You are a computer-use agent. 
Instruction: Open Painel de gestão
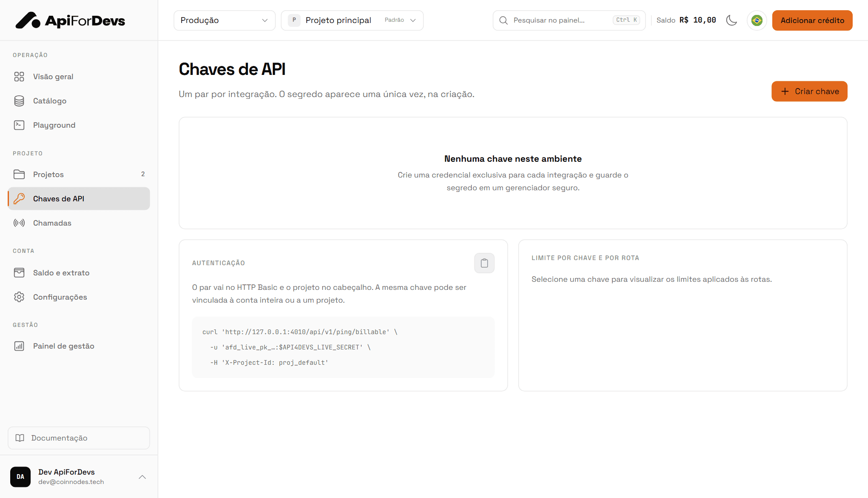[79, 346]
